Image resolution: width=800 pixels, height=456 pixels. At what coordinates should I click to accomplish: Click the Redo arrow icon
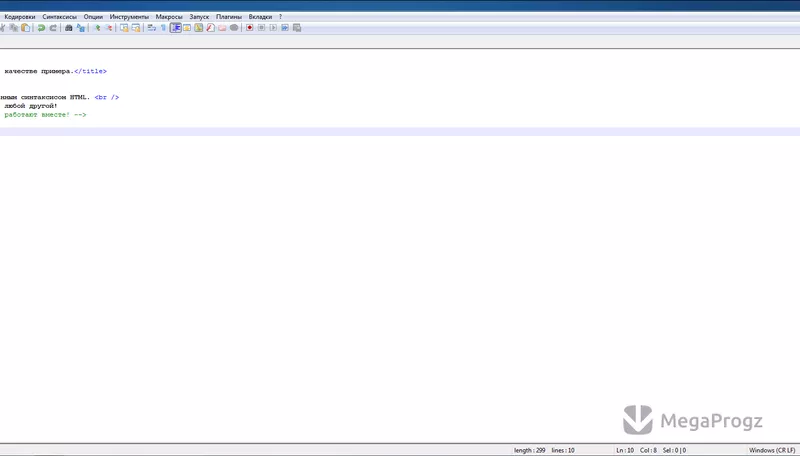click(53, 28)
